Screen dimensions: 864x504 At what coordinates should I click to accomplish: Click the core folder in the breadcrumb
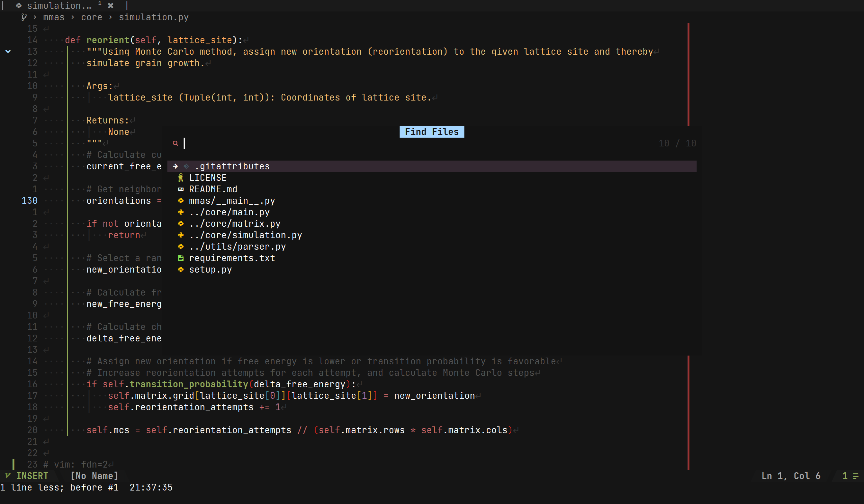click(x=91, y=17)
